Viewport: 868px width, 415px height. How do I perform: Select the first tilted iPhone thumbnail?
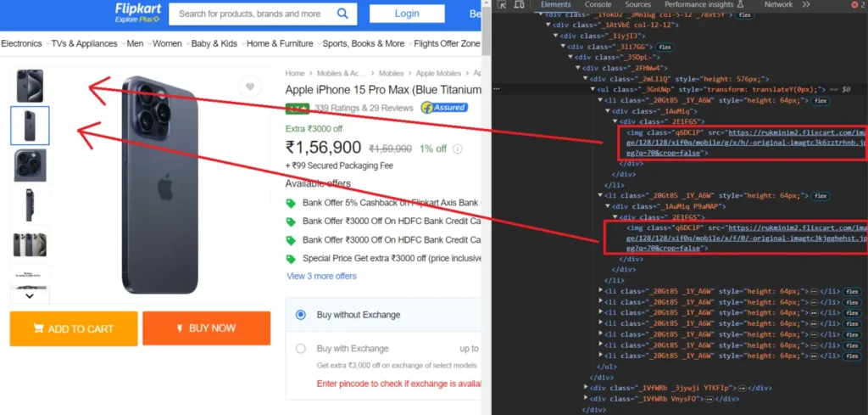(30, 86)
